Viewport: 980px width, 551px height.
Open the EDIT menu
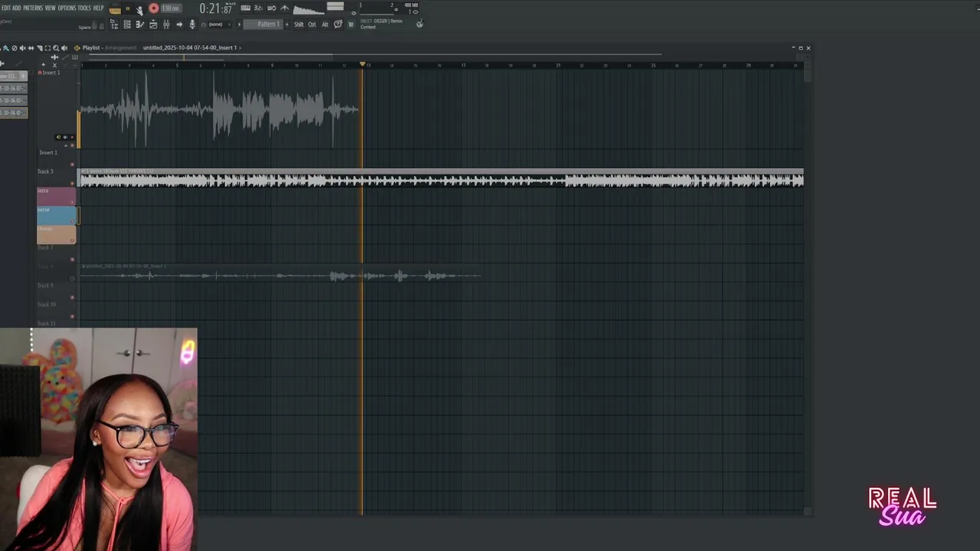(x=7, y=8)
